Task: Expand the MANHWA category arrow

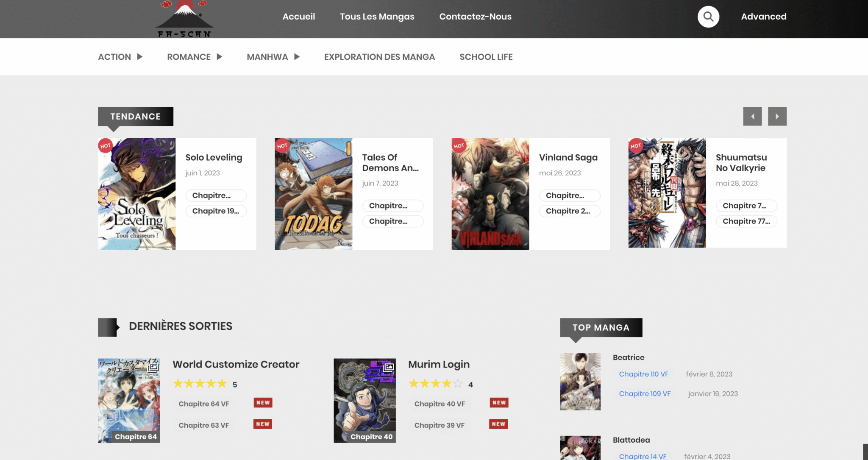Action: (297, 57)
